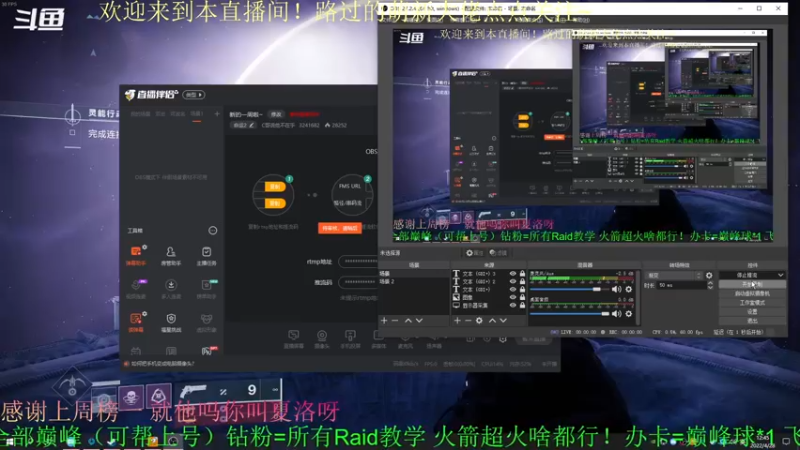This screenshot has height=450, width=800.
Task: Open 主播任务 tool in the companion toolbox
Action: tap(206, 255)
